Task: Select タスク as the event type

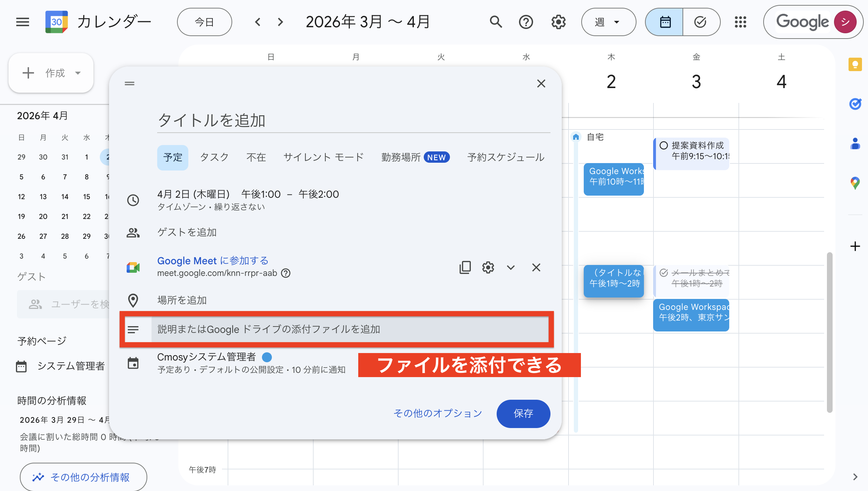Action: click(x=214, y=157)
